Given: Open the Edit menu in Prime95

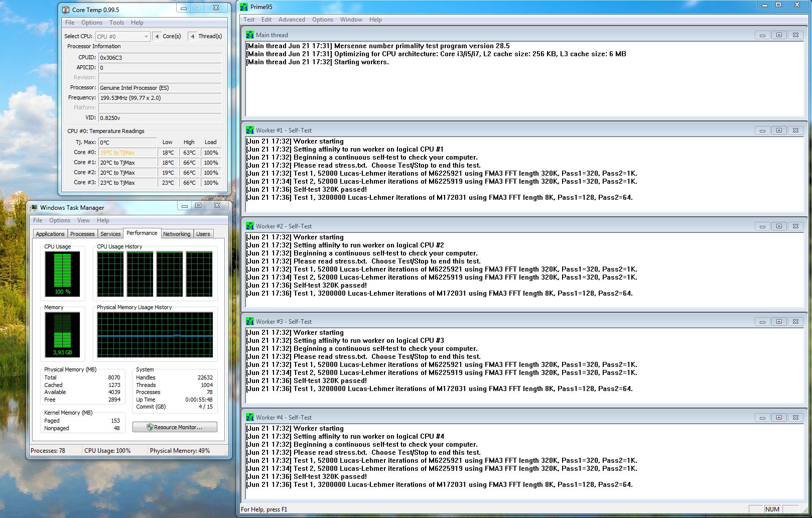Looking at the screenshot, I should [x=266, y=20].
